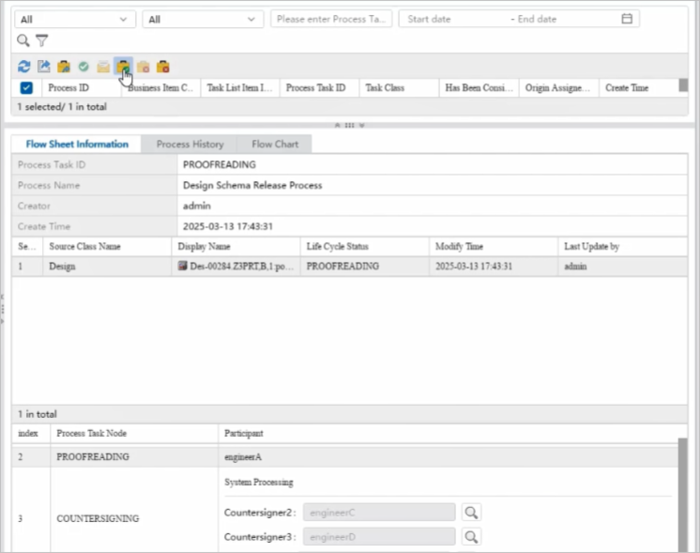The height and width of the screenshot is (553, 700).
Task: Select the Flow Sheet Information tab
Action: pos(77,144)
